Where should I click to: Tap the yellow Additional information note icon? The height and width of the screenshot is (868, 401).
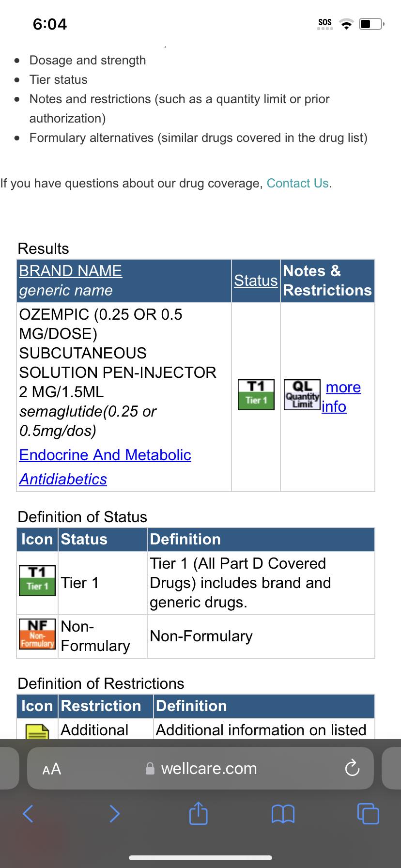[37, 731]
